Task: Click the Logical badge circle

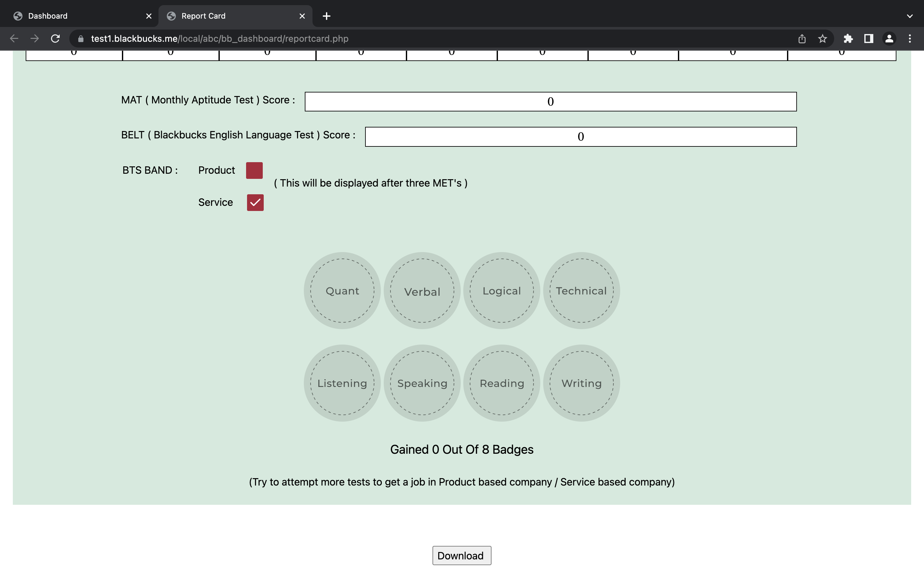Action: 502,291
